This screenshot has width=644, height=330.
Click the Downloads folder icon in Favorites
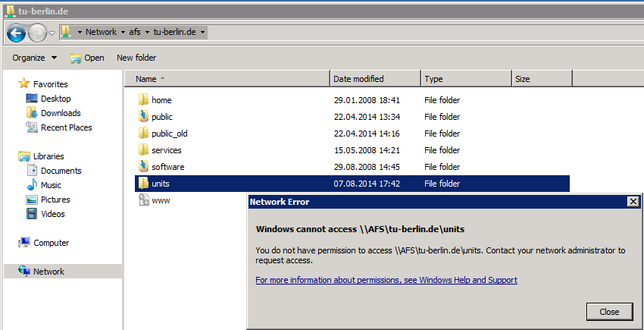(x=32, y=113)
